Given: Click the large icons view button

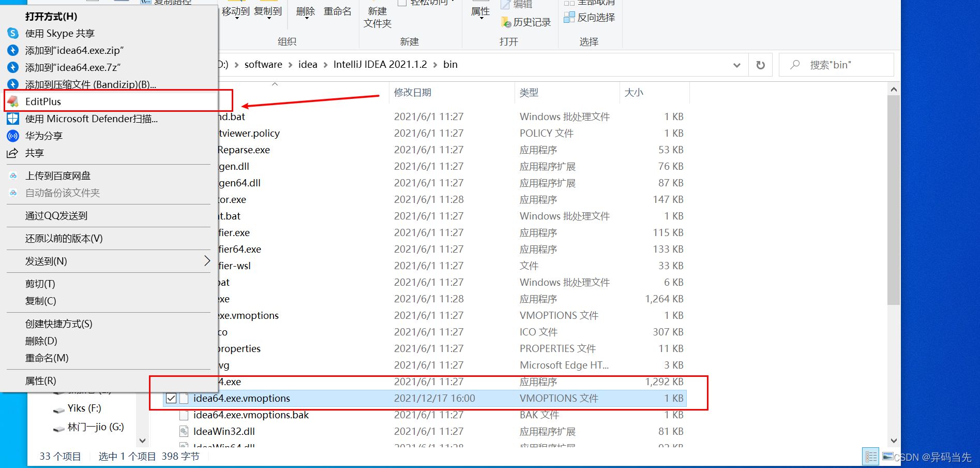Looking at the screenshot, I should pos(888,457).
